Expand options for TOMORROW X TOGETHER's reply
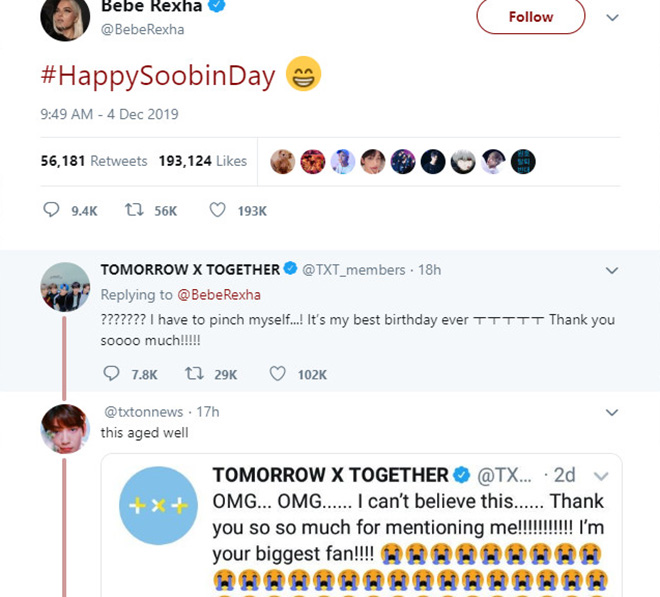The height and width of the screenshot is (597, 660). click(x=612, y=270)
